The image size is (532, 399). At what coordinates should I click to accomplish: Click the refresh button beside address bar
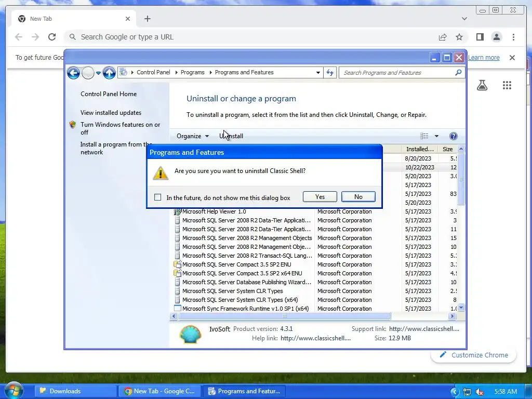330,73
